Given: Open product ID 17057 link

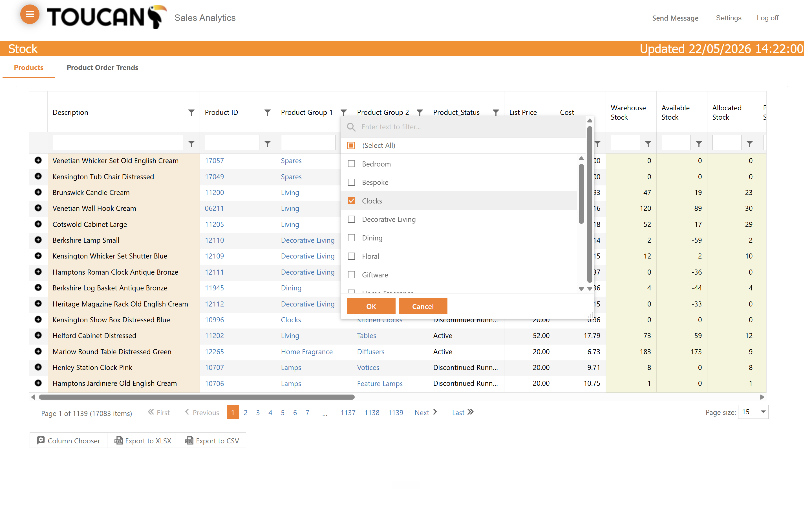Looking at the screenshot, I should [x=214, y=161].
